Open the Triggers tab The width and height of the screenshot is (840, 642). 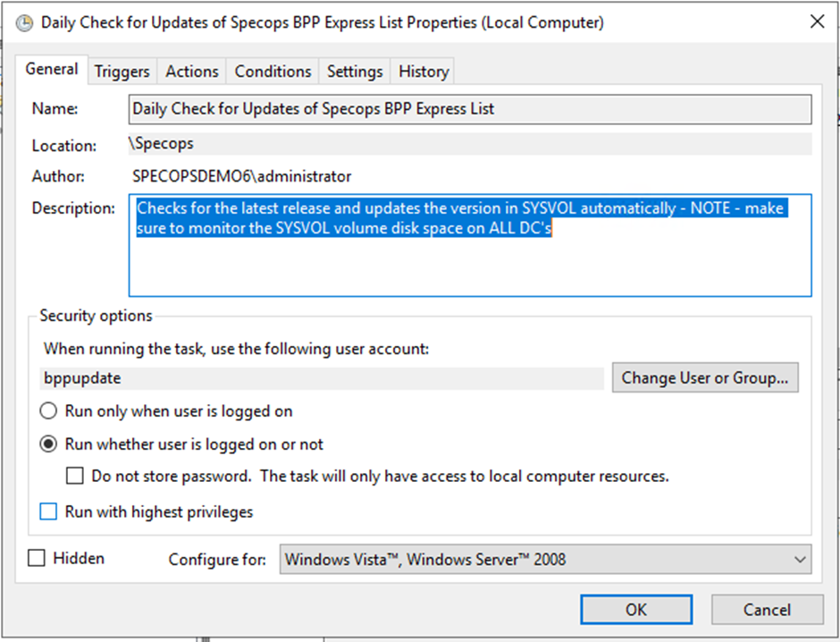coord(122,72)
